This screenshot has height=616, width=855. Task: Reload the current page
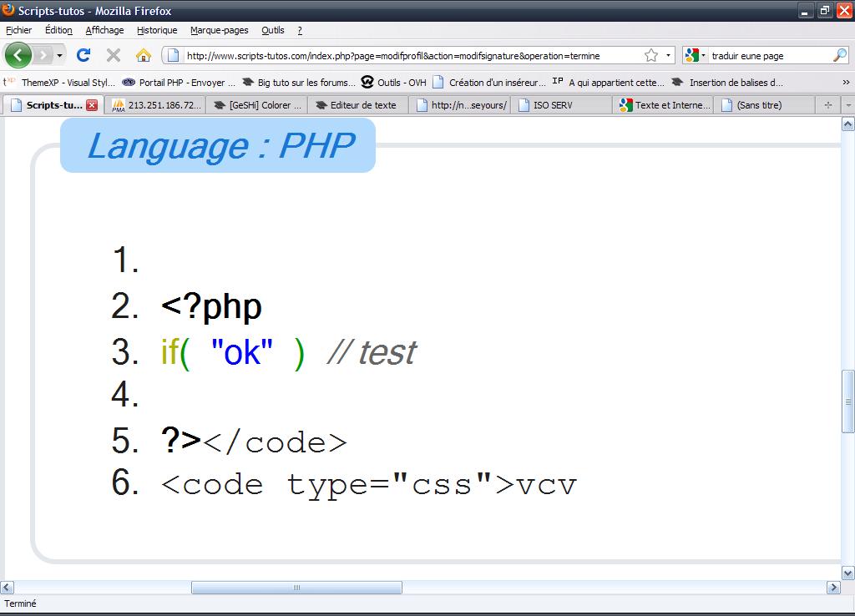[x=83, y=55]
